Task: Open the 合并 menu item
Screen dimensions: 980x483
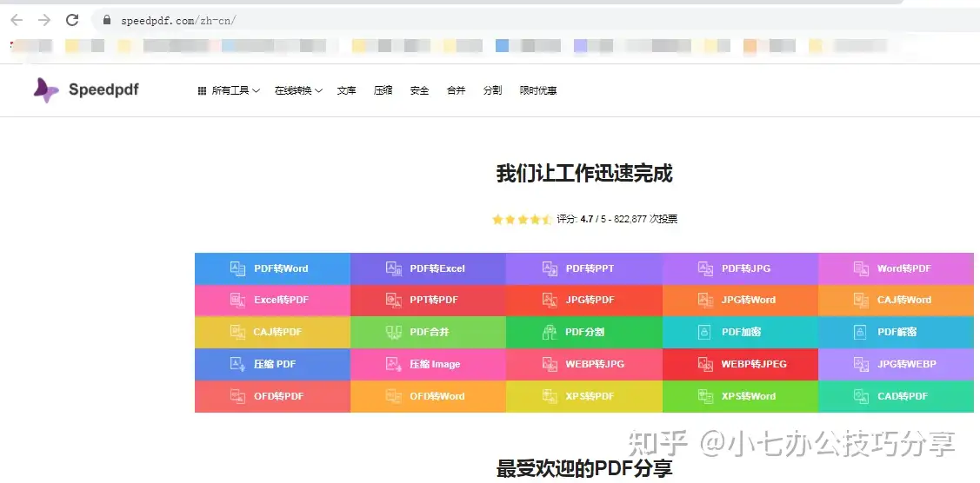Action: (457, 90)
